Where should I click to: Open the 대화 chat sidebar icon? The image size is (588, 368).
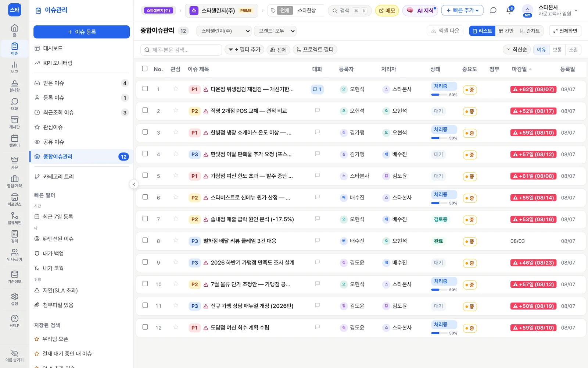click(14, 104)
